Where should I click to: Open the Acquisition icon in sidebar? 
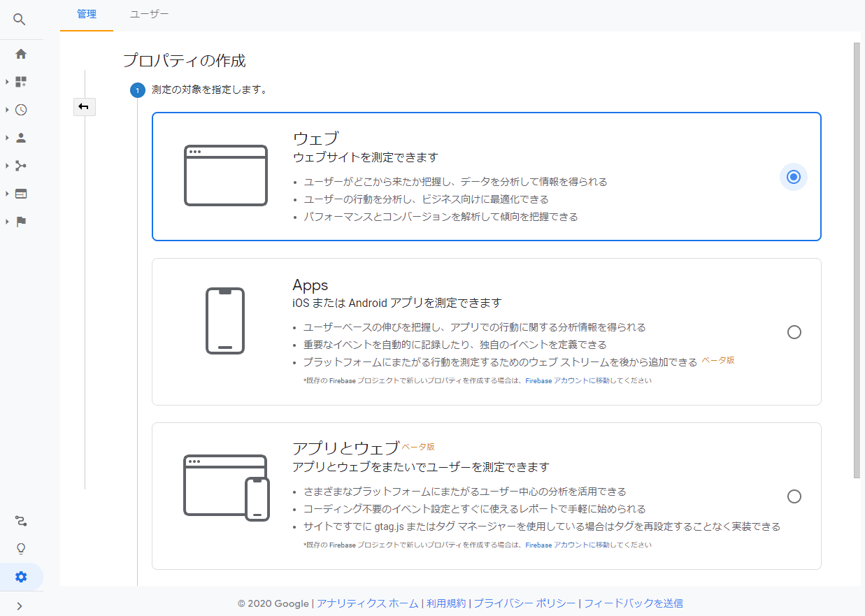click(21, 166)
